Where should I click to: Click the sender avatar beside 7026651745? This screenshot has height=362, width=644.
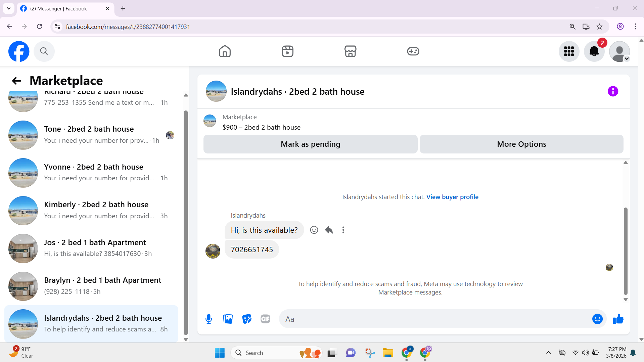tap(213, 251)
